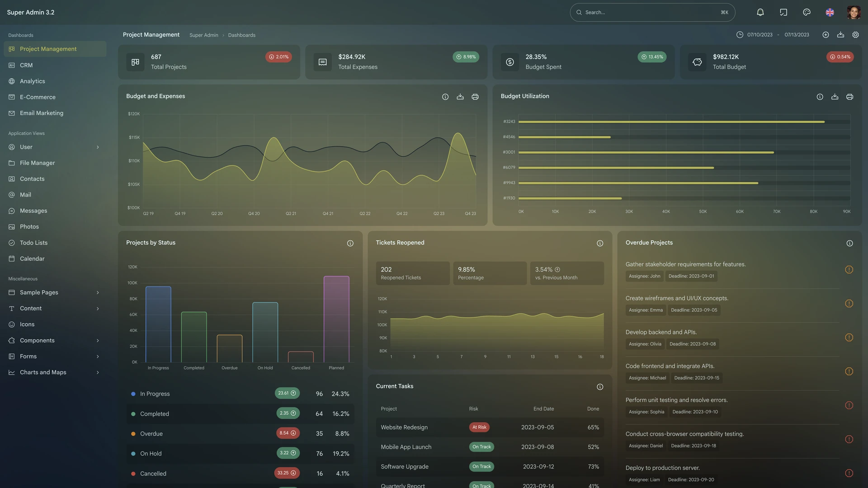Download the Budget Utilization chart
Screen dimensions: 868x488
tap(835, 97)
